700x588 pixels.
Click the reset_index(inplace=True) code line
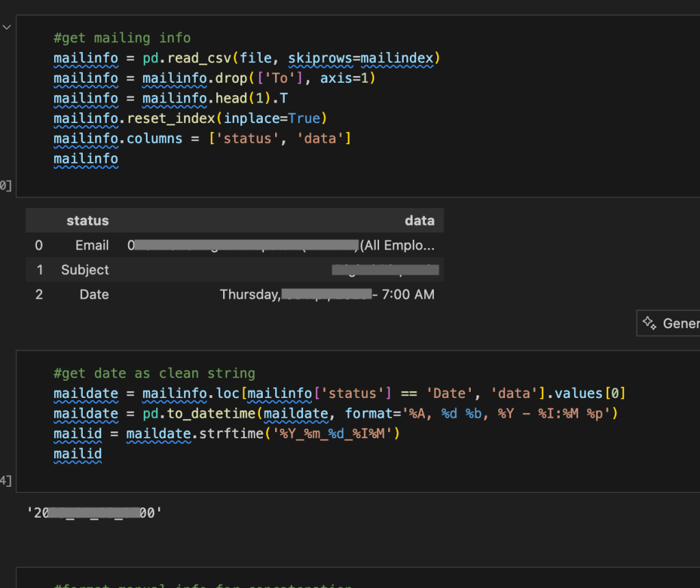tap(190, 118)
